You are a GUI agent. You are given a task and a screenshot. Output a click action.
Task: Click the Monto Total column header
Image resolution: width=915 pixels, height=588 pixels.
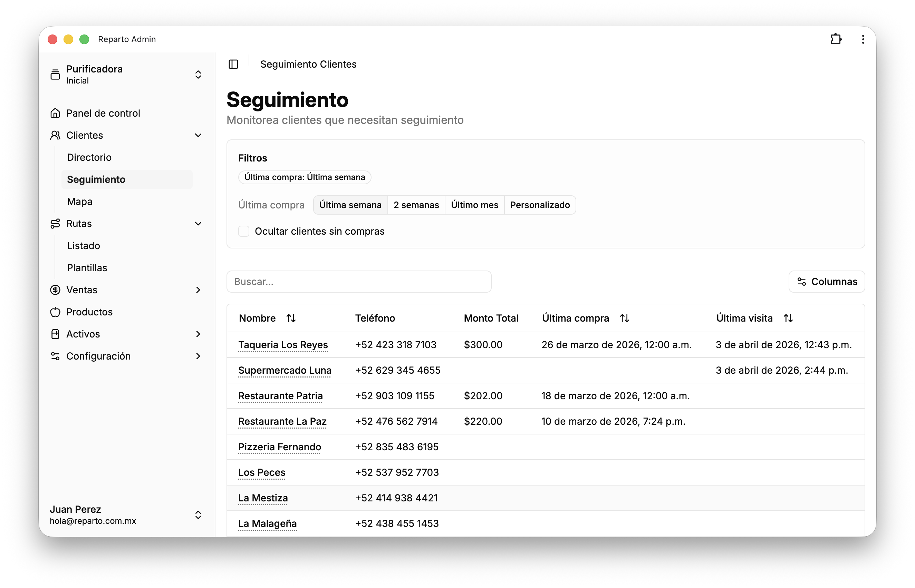click(x=491, y=318)
